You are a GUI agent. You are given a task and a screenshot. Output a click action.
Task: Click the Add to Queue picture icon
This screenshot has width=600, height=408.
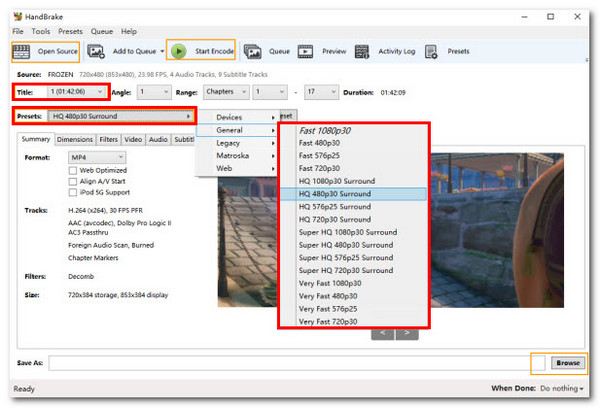point(96,51)
